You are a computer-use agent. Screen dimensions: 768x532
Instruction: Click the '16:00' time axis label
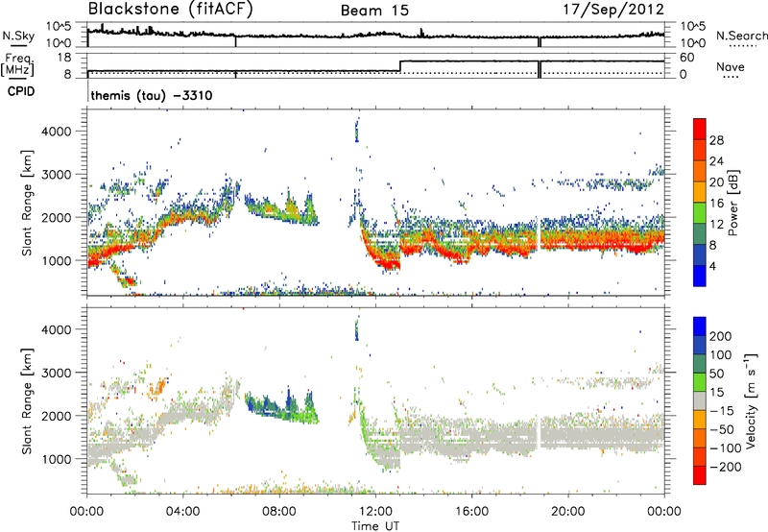[x=471, y=511]
